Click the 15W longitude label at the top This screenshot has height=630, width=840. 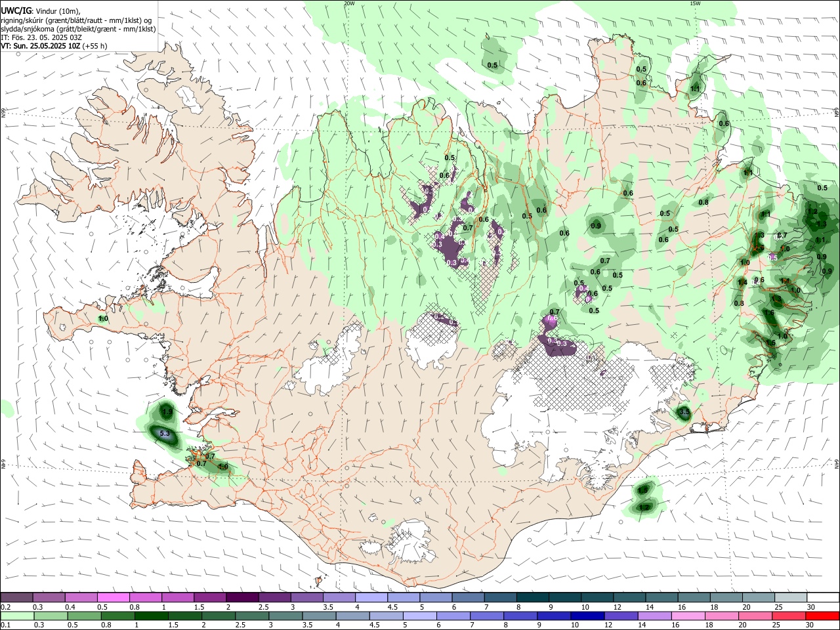tap(695, 3)
